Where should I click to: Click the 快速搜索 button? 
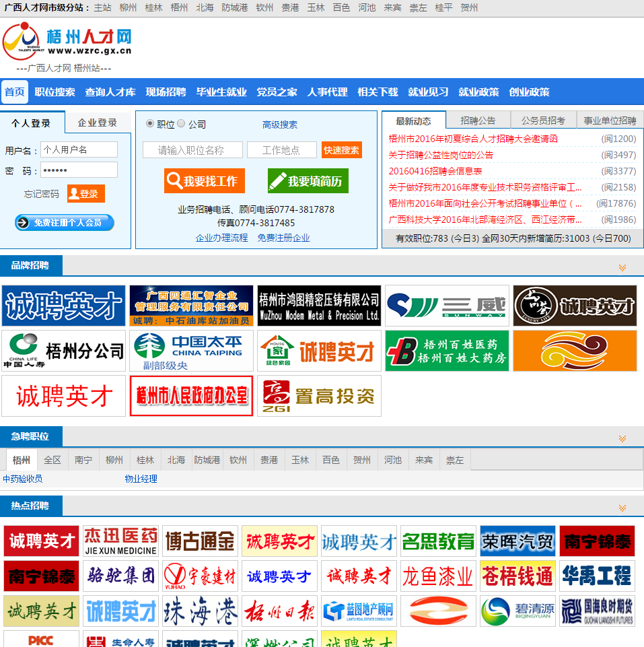tap(342, 149)
